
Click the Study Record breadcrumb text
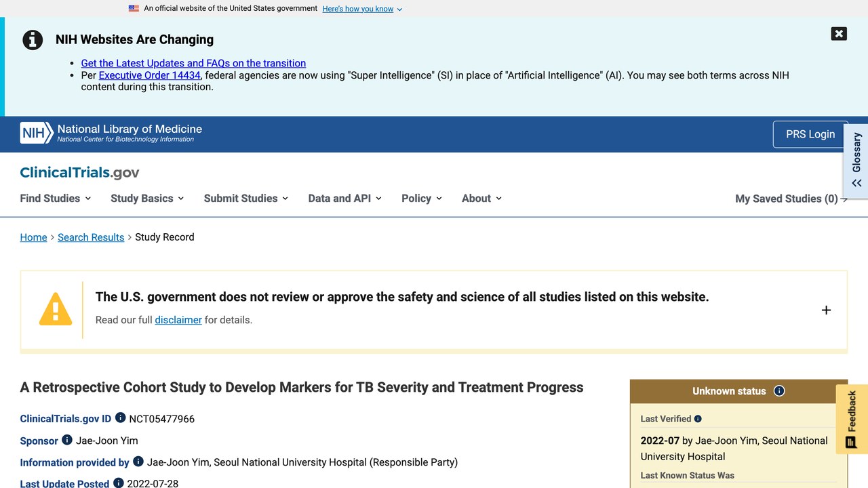click(x=165, y=237)
